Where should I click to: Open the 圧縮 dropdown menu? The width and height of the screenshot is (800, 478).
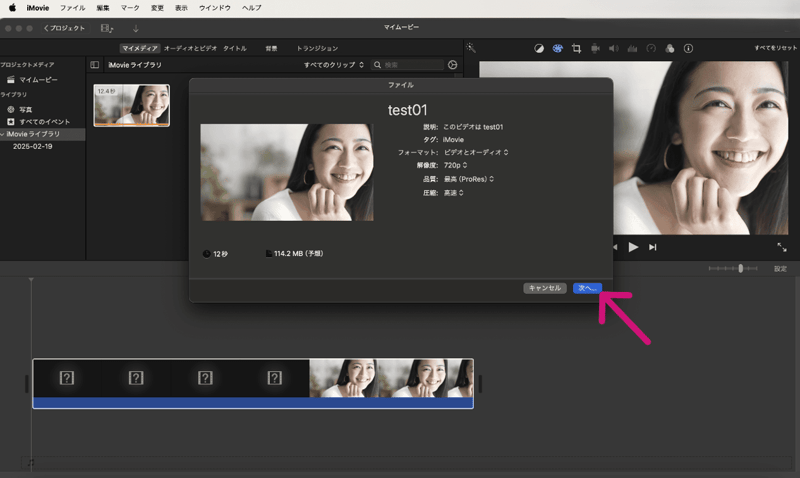click(x=453, y=192)
